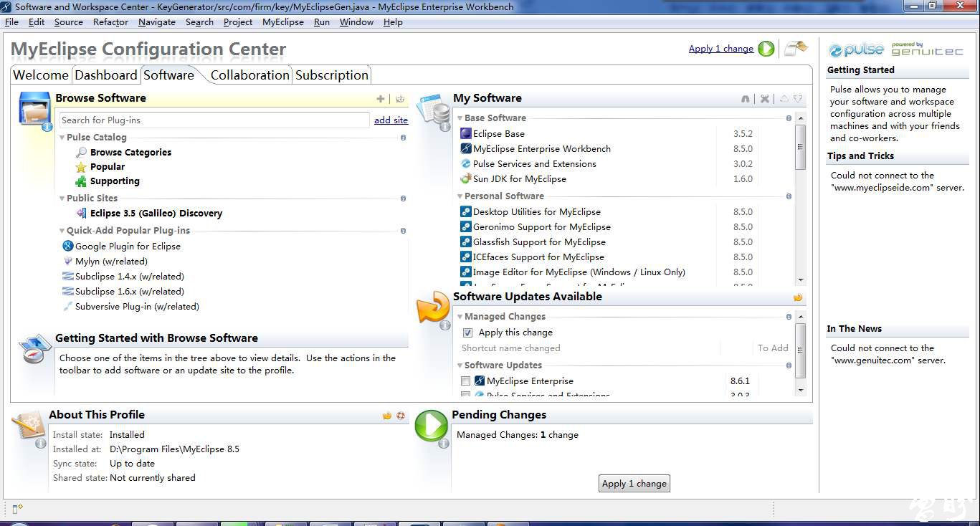The width and height of the screenshot is (980, 526).
Task: Collapse the Pulse Catalog section
Action: pyautogui.click(x=62, y=138)
